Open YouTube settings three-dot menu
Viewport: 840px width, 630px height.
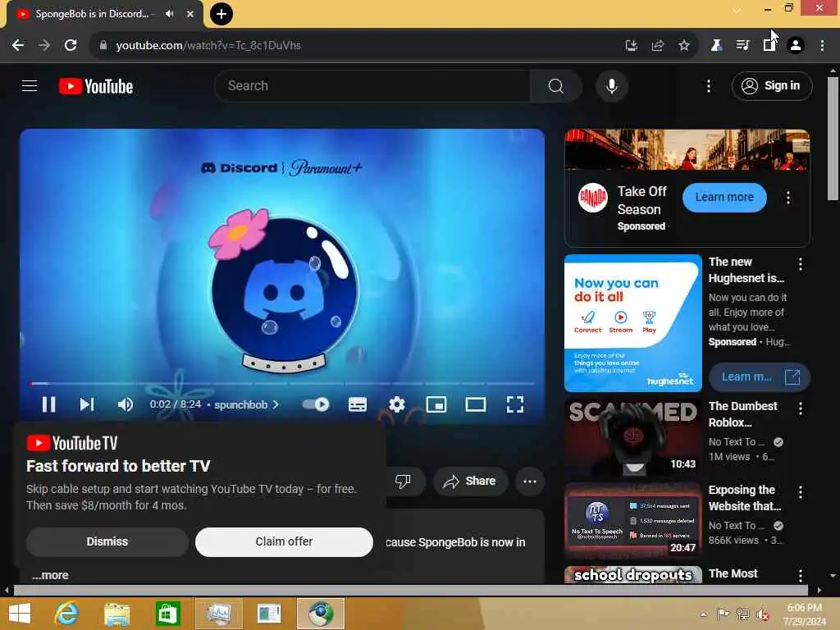click(708, 85)
